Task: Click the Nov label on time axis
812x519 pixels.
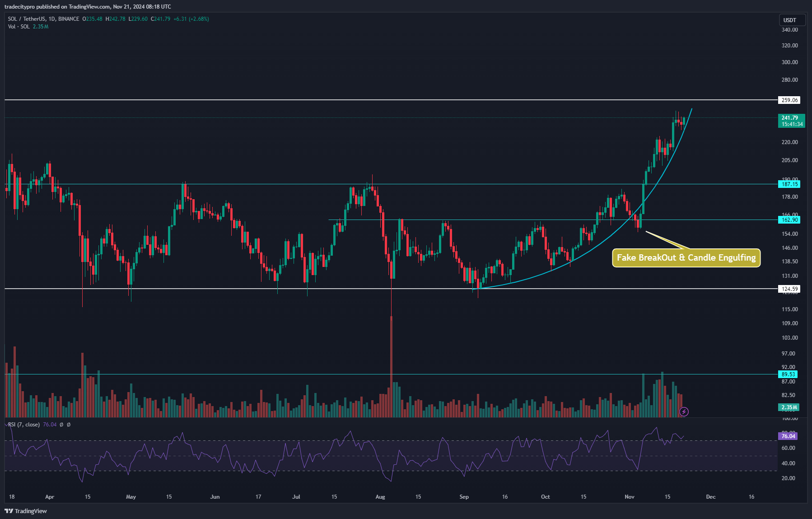Action: (630, 497)
